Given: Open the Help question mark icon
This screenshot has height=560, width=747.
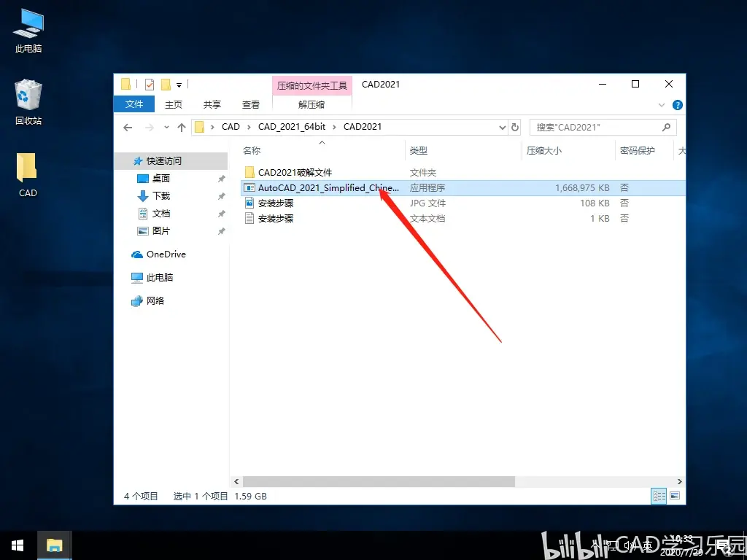Looking at the screenshot, I should click(x=677, y=105).
